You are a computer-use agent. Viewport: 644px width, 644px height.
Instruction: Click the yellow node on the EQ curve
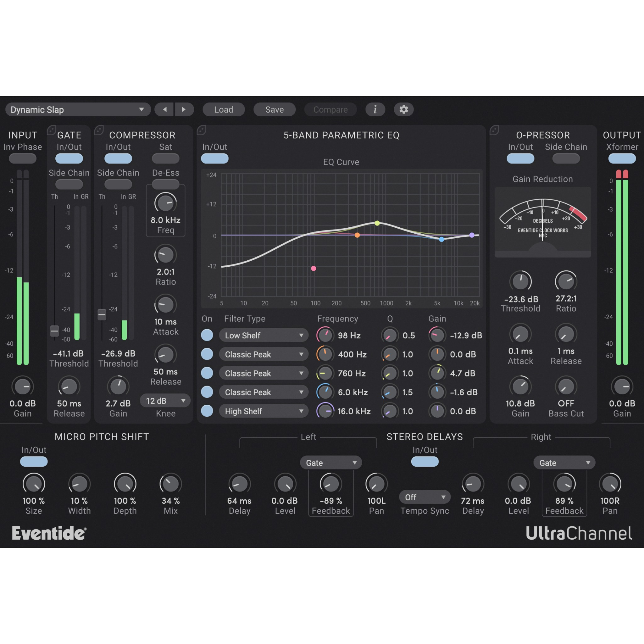[378, 223]
